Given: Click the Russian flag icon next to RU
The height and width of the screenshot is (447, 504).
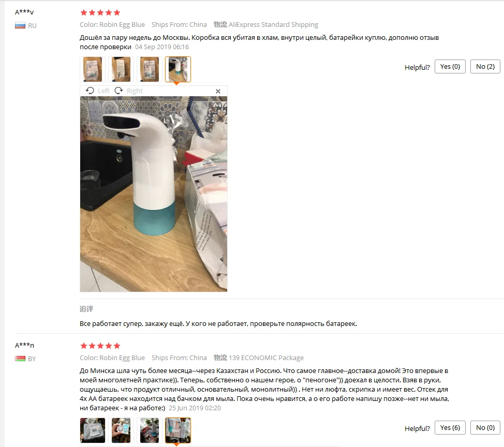Looking at the screenshot, I should coord(20,25).
